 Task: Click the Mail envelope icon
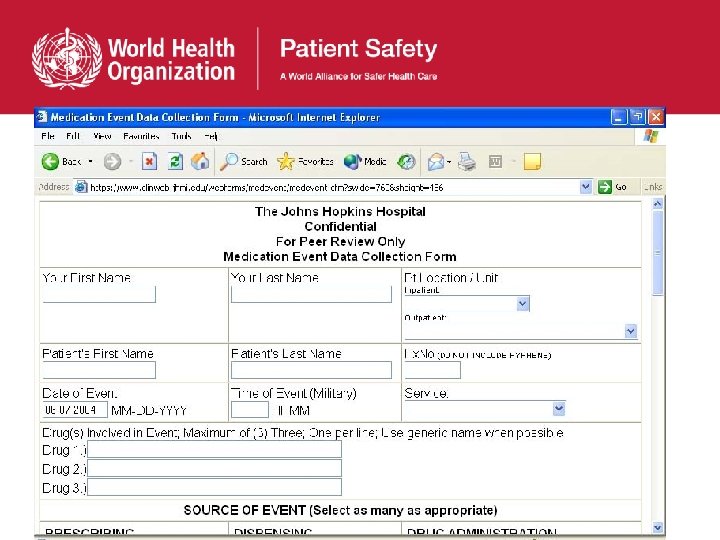point(436,162)
